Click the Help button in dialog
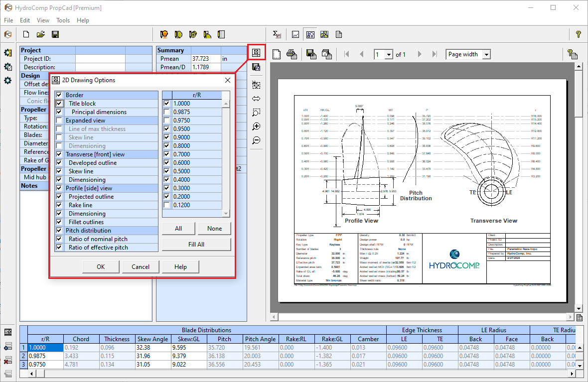The height and width of the screenshot is (382, 588). click(x=180, y=267)
